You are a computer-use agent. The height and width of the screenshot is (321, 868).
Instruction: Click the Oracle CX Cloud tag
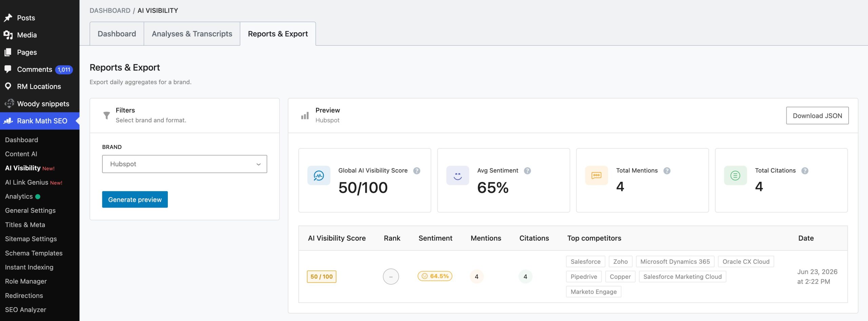(746, 261)
